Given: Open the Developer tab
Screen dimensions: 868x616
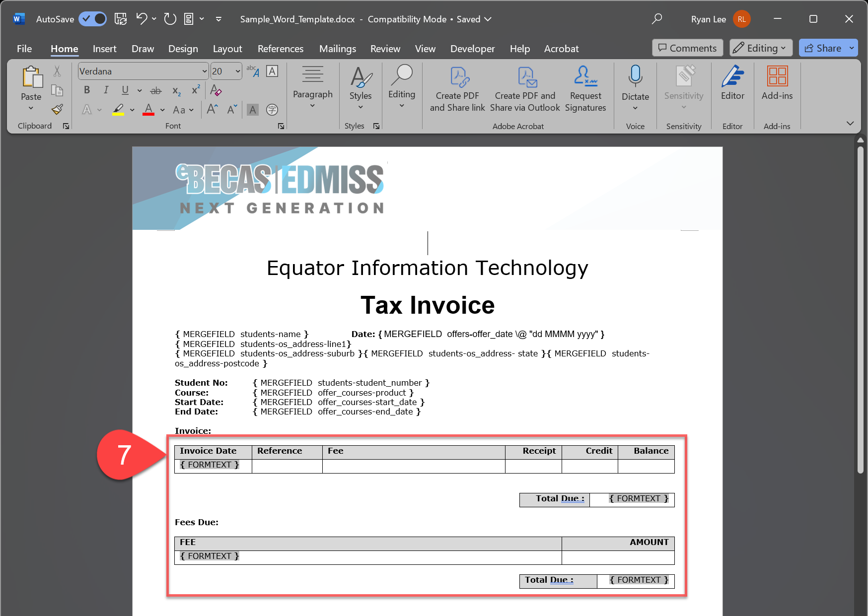Looking at the screenshot, I should (472, 49).
